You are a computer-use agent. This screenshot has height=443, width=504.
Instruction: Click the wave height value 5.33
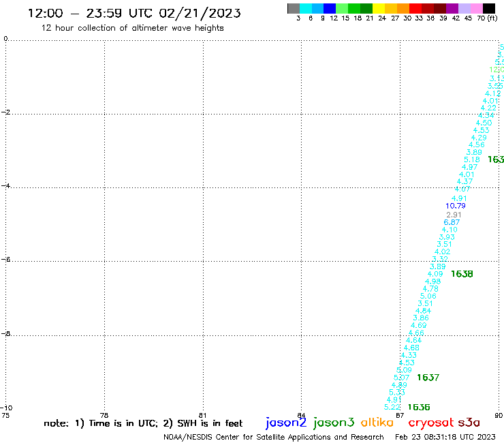[397, 393]
